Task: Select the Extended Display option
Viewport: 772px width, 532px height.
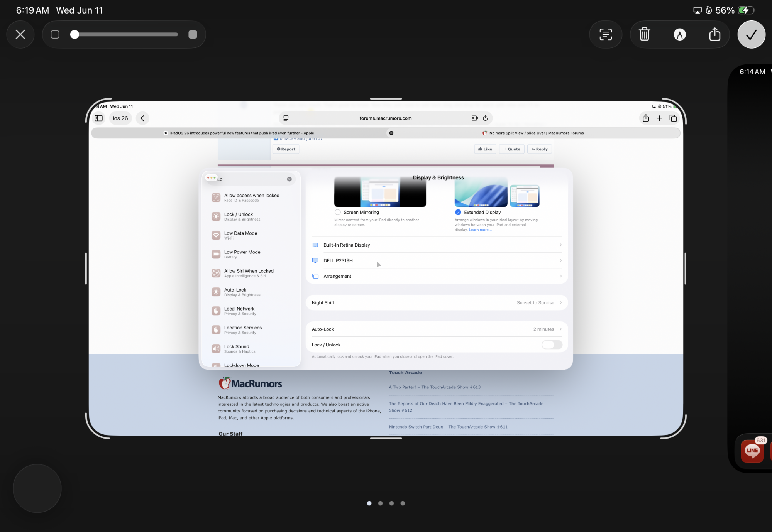Action: 458,212
